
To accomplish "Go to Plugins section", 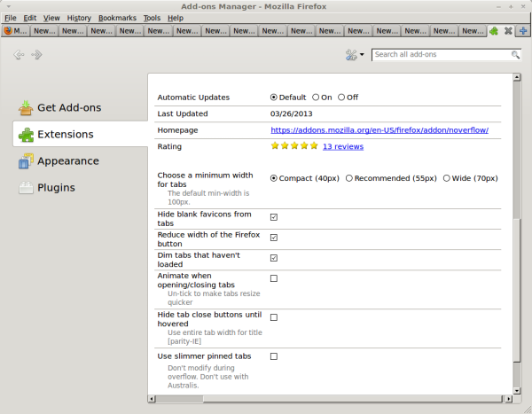I will 80,188.
